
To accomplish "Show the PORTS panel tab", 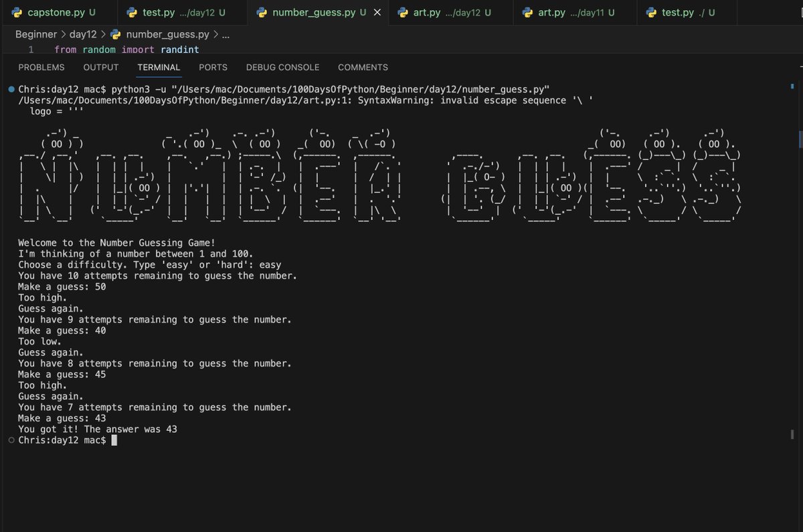I will tap(213, 68).
